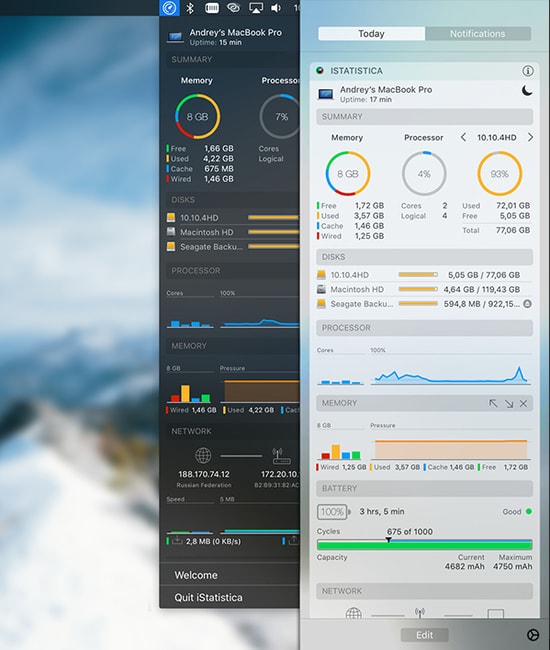Click the 8 GB memory ring in widget
Image resolution: width=550 pixels, height=650 pixels.
[347, 174]
